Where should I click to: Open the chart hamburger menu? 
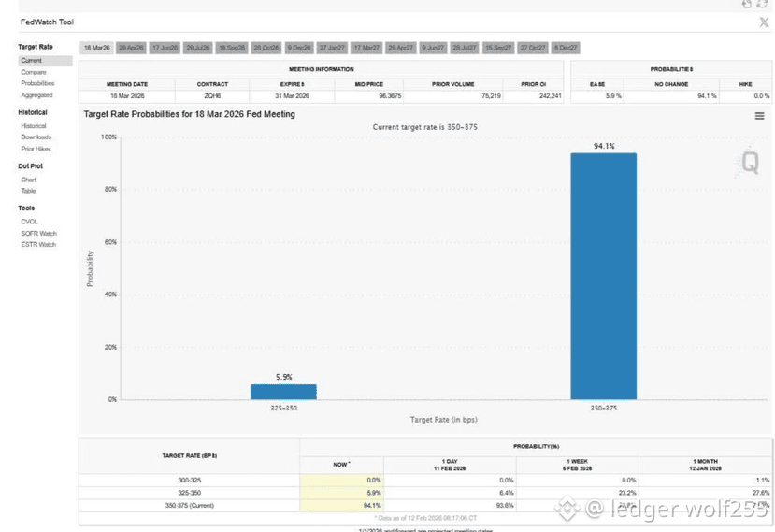click(x=760, y=116)
